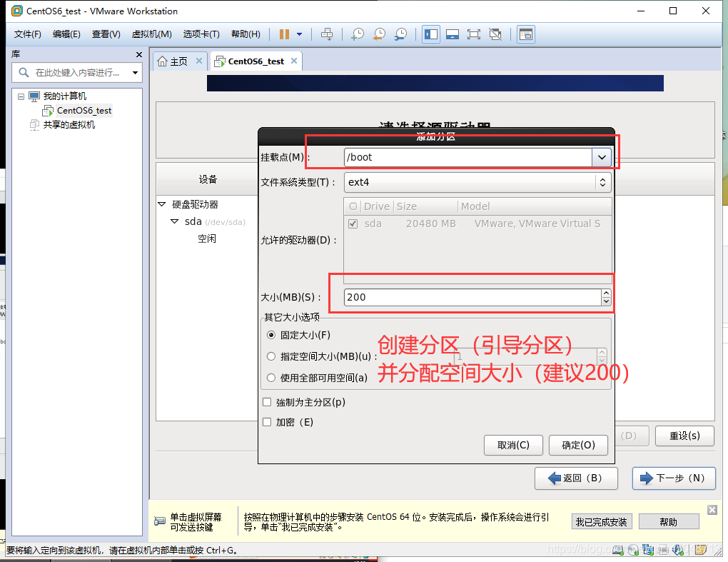Toggle the sda drive checkbox
The image size is (728, 562).
coord(353,224)
